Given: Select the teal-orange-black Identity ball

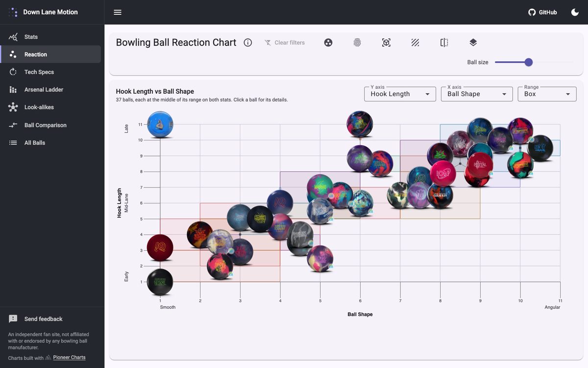Looking at the screenshot, I should 520,165.
